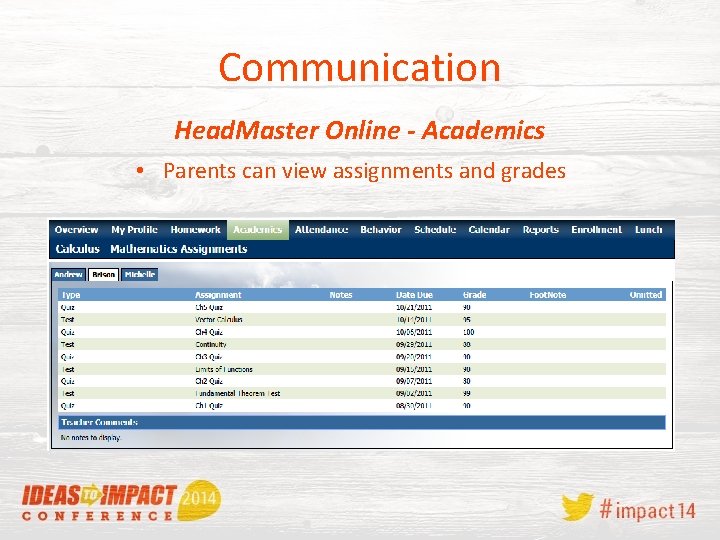This screenshot has height=540, width=720.
Task: Select the Ch1 Quiz assignment
Action: 362,406
